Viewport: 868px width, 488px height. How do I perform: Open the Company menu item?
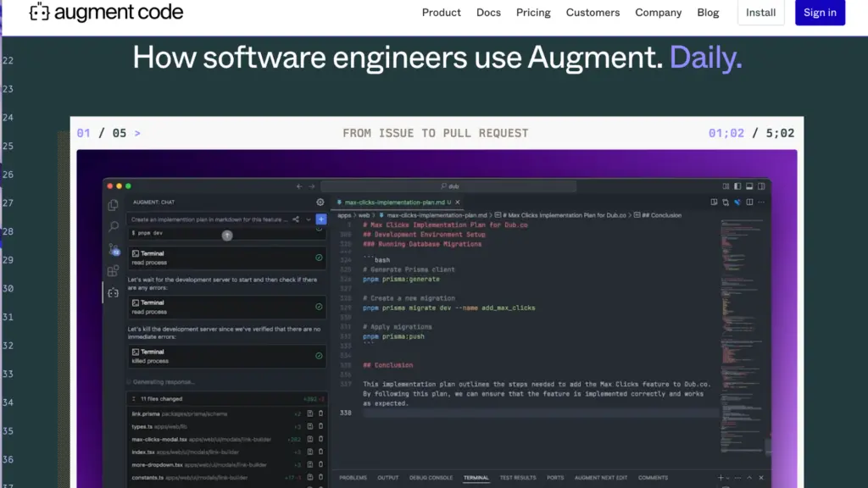pyautogui.click(x=658, y=12)
